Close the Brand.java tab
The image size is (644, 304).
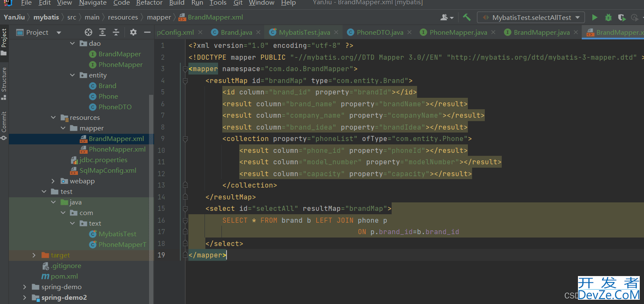(258, 32)
